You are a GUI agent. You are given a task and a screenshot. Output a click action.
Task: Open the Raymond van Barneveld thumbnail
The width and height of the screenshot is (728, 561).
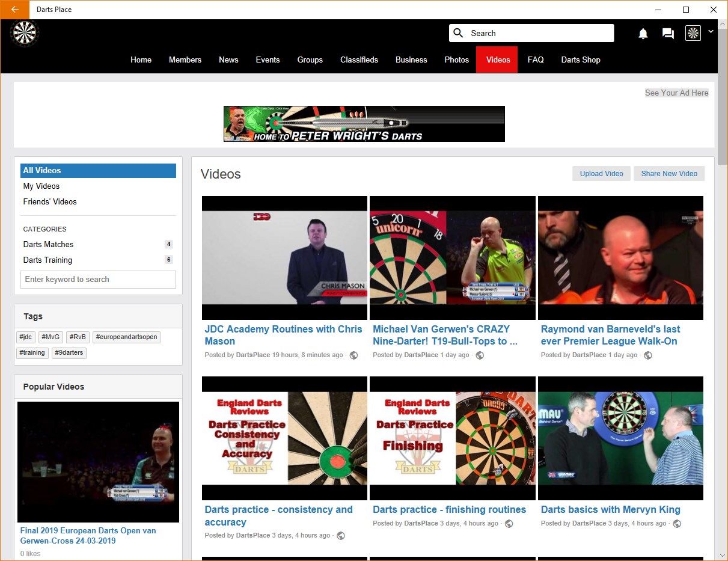620,258
